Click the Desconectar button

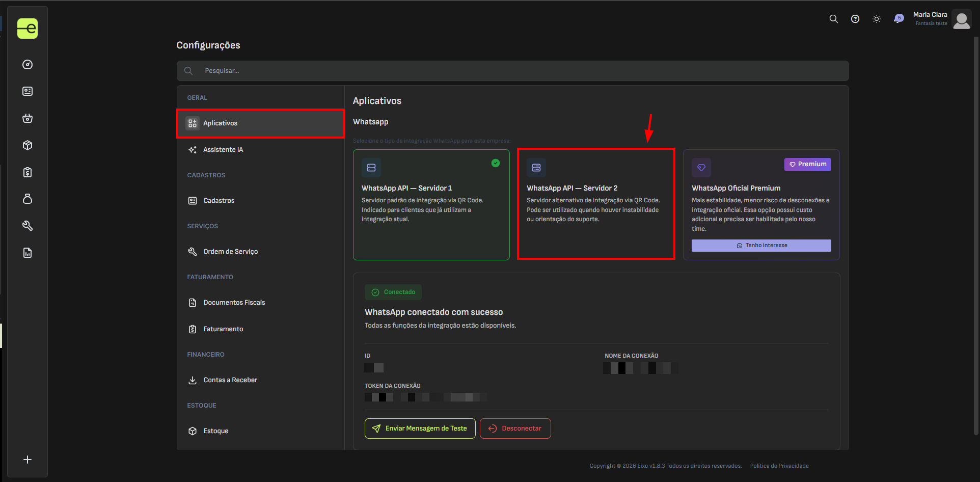tap(515, 429)
